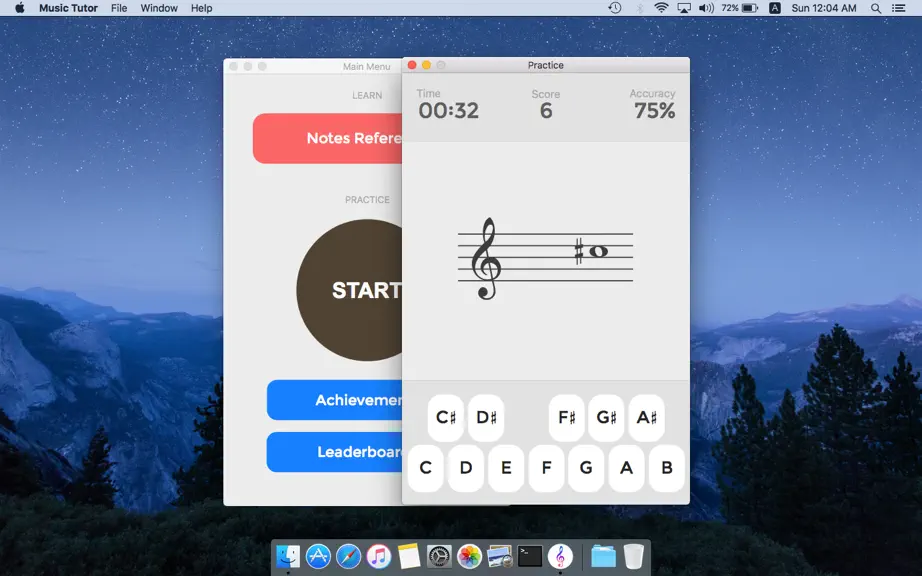Click the Notes Reference button
The width and height of the screenshot is (922, 576).
(328, 139)
